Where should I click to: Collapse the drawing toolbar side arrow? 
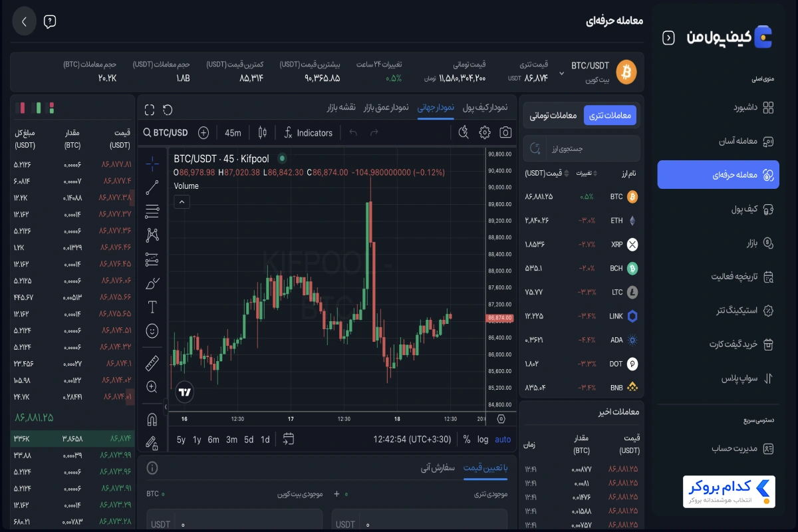click(165, 406)
